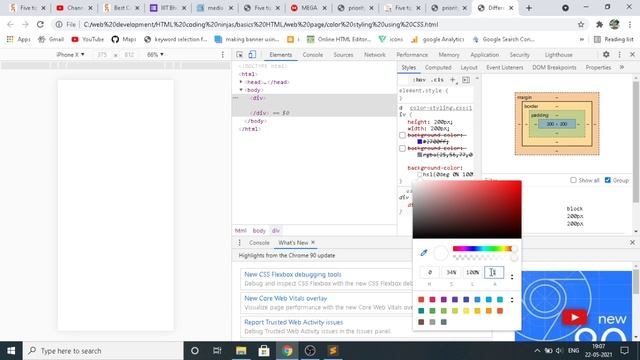
Task: Open the Event Listeners tab
Action: coord(504,67)
